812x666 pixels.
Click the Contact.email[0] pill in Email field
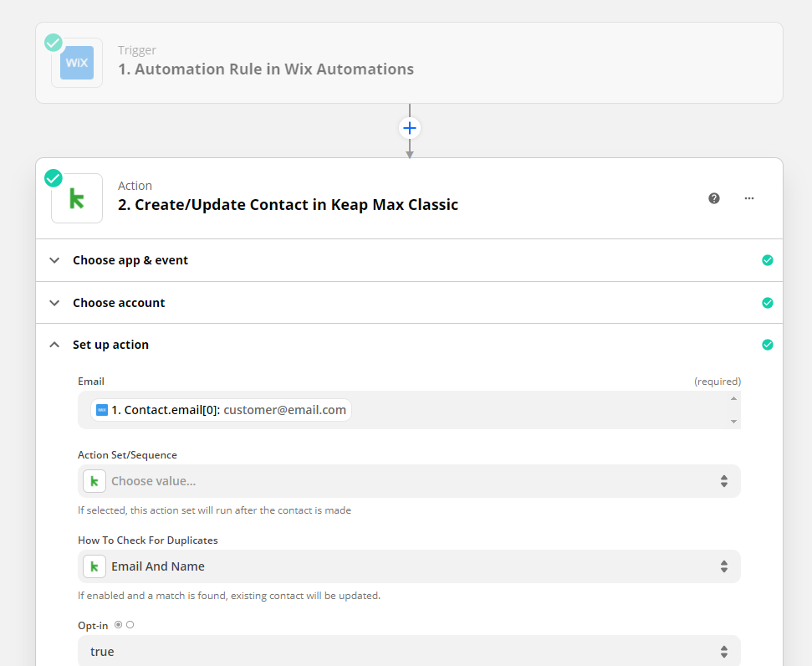tap(222, 410)
